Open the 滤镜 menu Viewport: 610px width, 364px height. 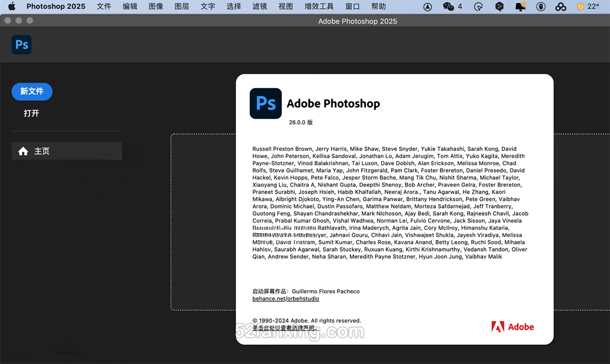260,7
